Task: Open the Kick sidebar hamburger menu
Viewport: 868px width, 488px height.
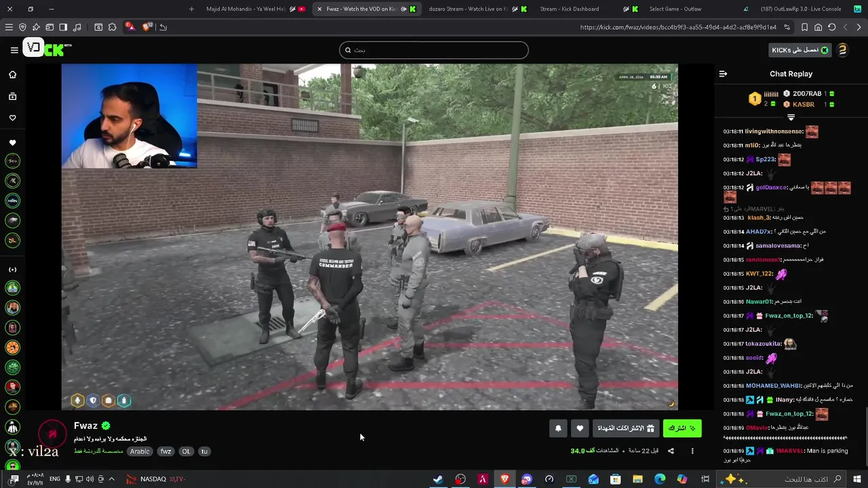Action: coord(14,49)
